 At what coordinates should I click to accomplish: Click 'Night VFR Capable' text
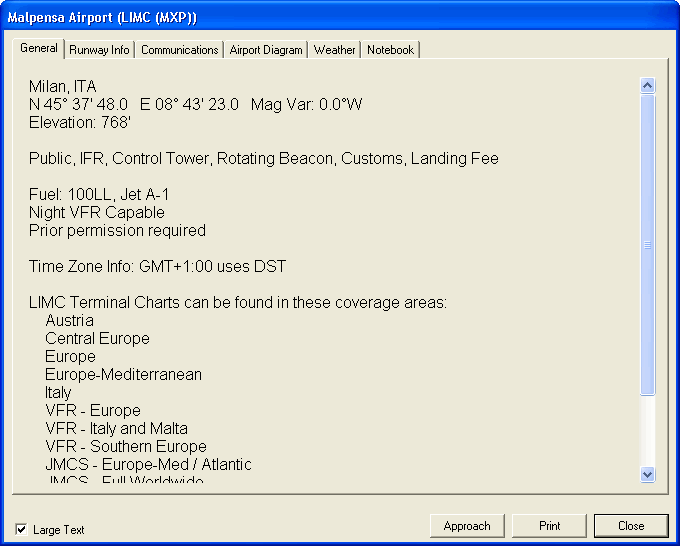click(x=97, y=213)
